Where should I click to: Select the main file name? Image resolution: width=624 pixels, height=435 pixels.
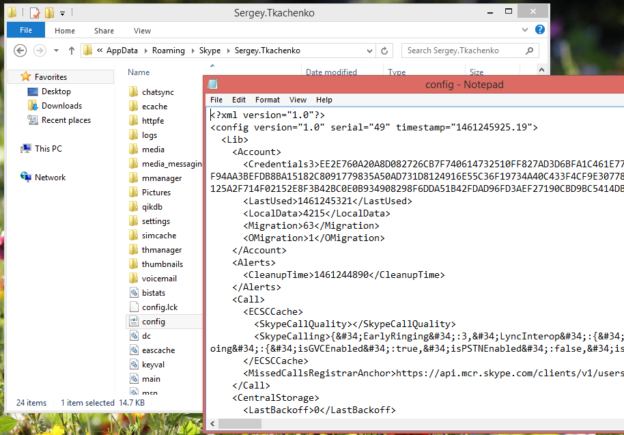(x=151, y=379)
